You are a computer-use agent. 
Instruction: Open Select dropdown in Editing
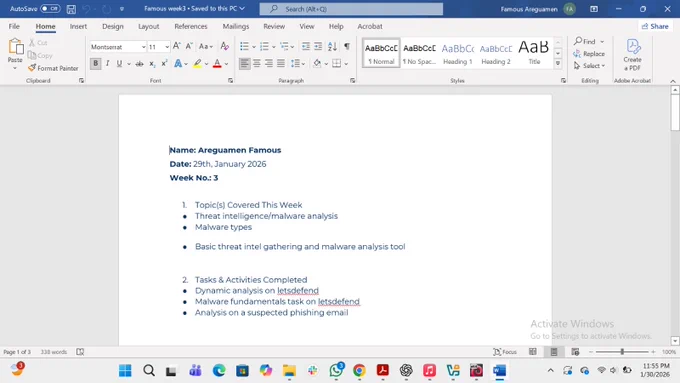tap(589, 66)
